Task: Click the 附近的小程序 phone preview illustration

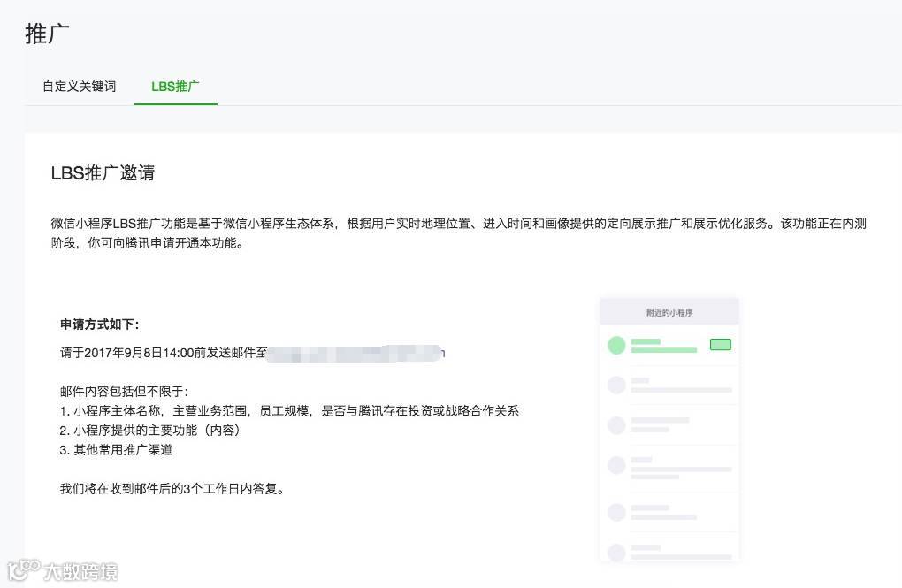Action: (x=669, y=429)
